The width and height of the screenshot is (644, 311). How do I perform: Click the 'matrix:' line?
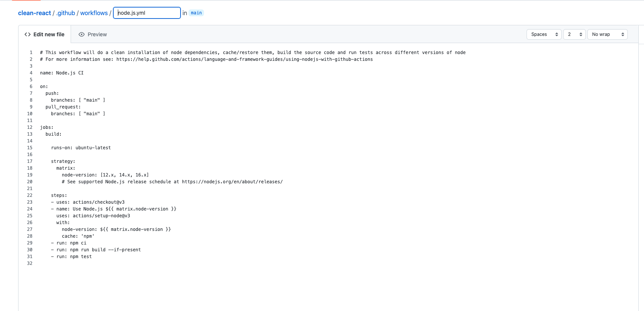click(x=66, y=168)
